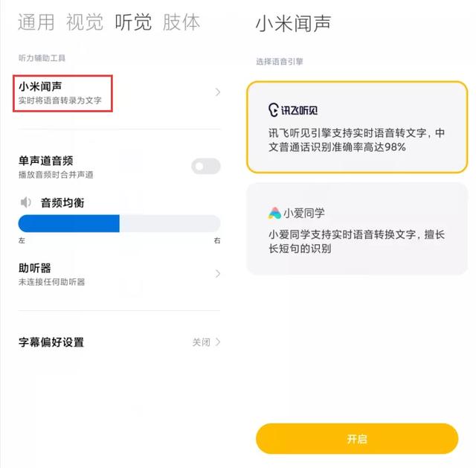Select the 听觉 tab

tap(133, 22)
